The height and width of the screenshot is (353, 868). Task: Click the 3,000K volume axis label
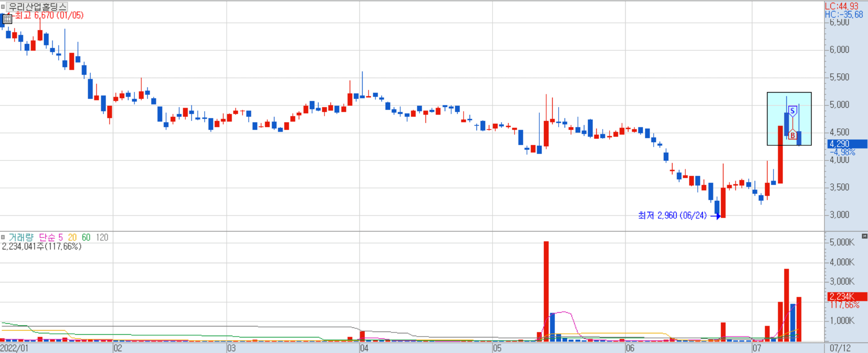pyautogui.click(x=842, y=281)
